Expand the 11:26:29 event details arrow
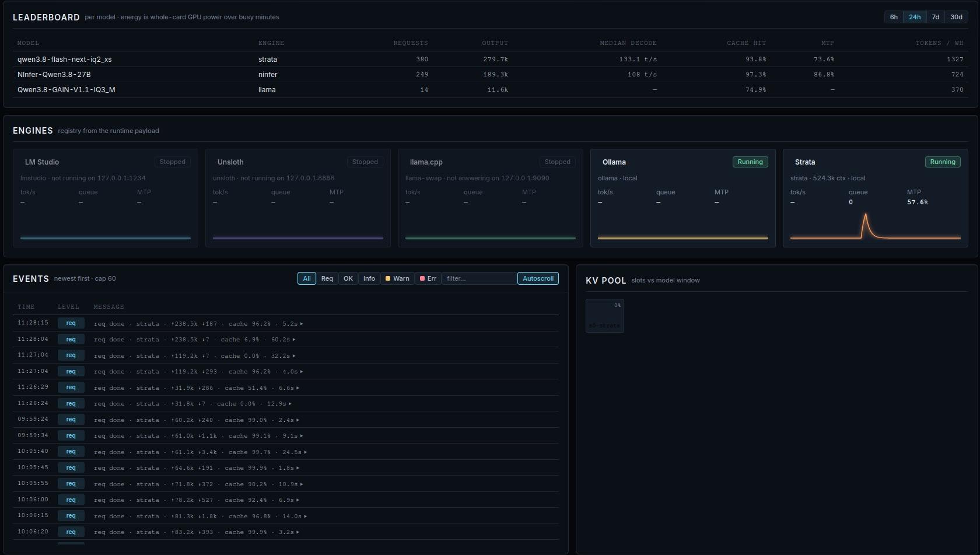This screenshot has height=555, width=980. (x=297, y=388)
